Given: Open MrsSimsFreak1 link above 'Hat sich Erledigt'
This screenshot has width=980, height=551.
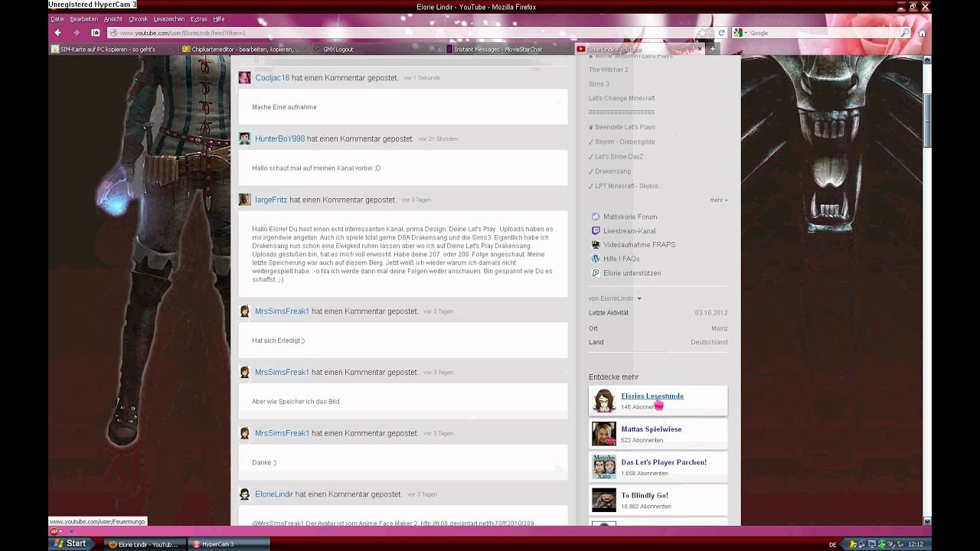Looking at the screenshot, I should pos(283,311).
